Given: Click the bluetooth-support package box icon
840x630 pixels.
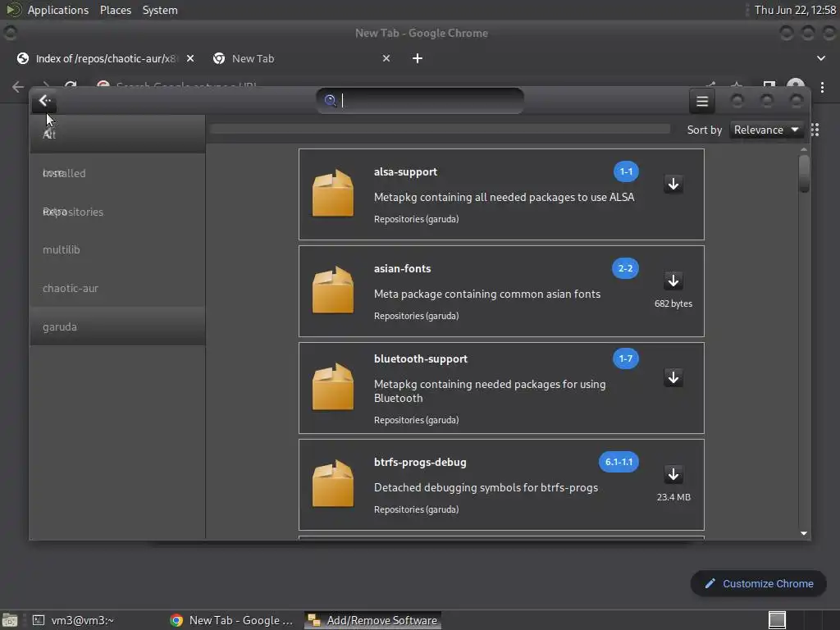Looking at the screenshot, I should click(x=333, y=387).
